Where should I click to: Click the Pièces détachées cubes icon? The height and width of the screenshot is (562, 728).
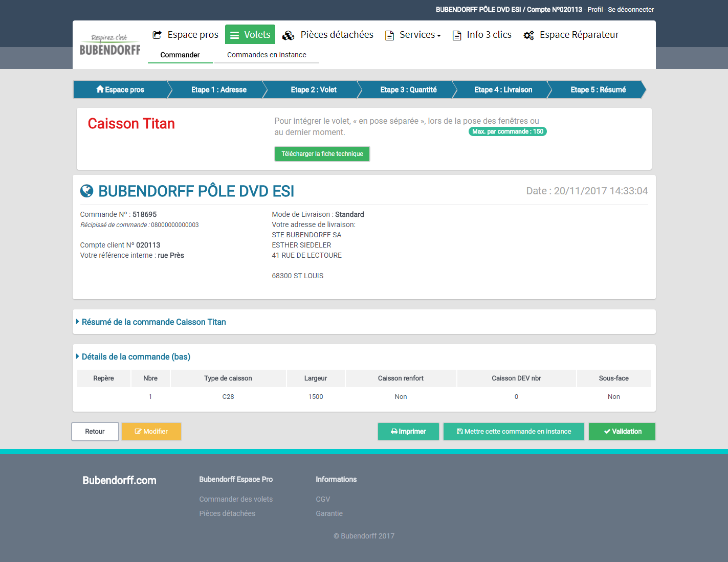pos(289,35)
